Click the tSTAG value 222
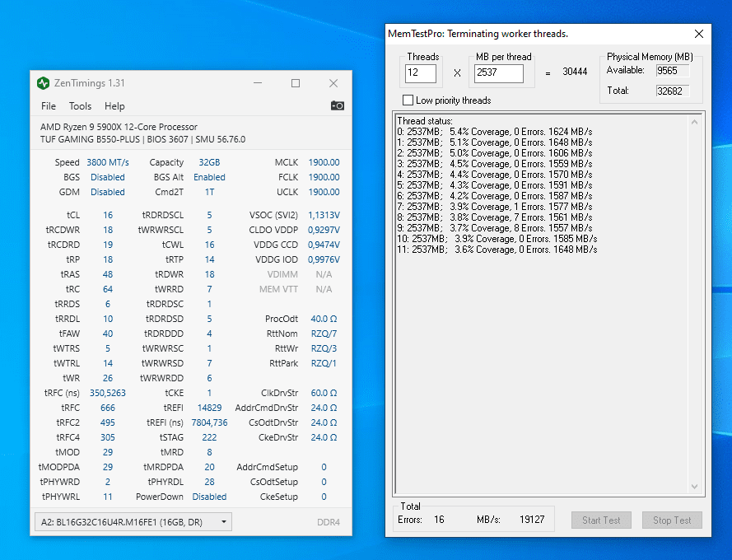732x560 pixels. click(209, 437)
